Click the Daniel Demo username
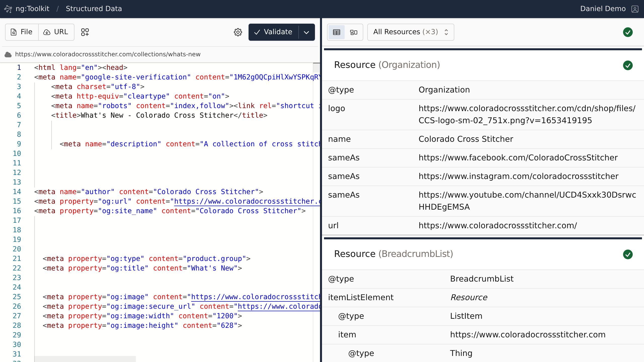This screenshot has height=362, width=644. [x=602, y=9]
